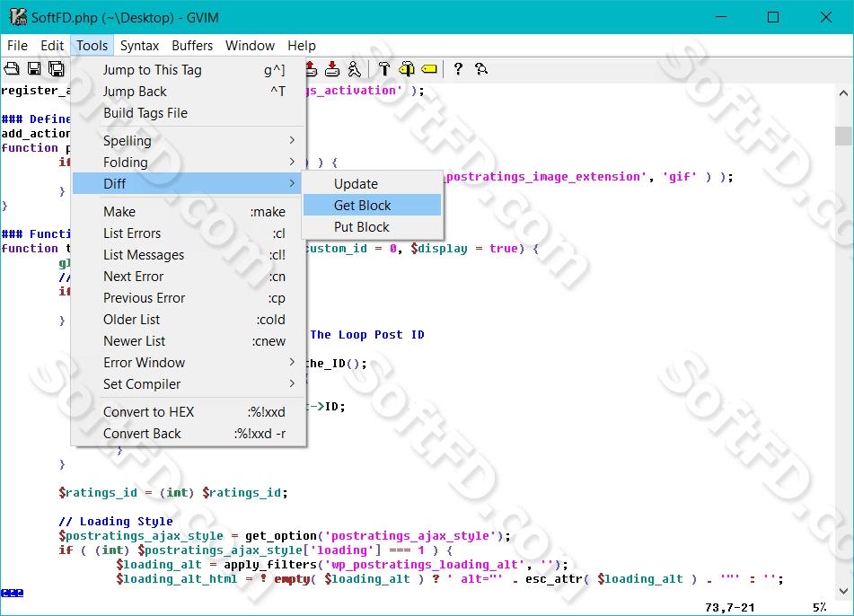Click the Run Script running-man icon
854x616 pixels.
pos(354,68)
